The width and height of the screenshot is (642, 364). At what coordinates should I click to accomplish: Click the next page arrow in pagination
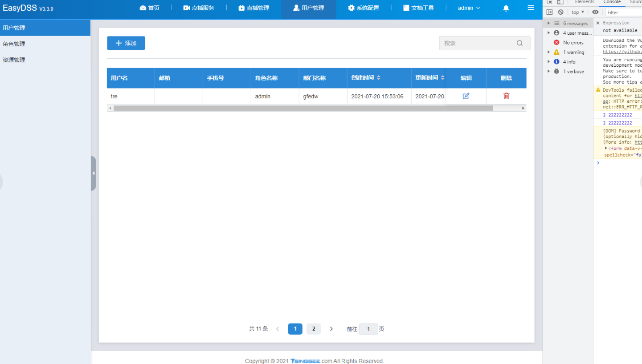pyautogui.click(x=331, y=329)
